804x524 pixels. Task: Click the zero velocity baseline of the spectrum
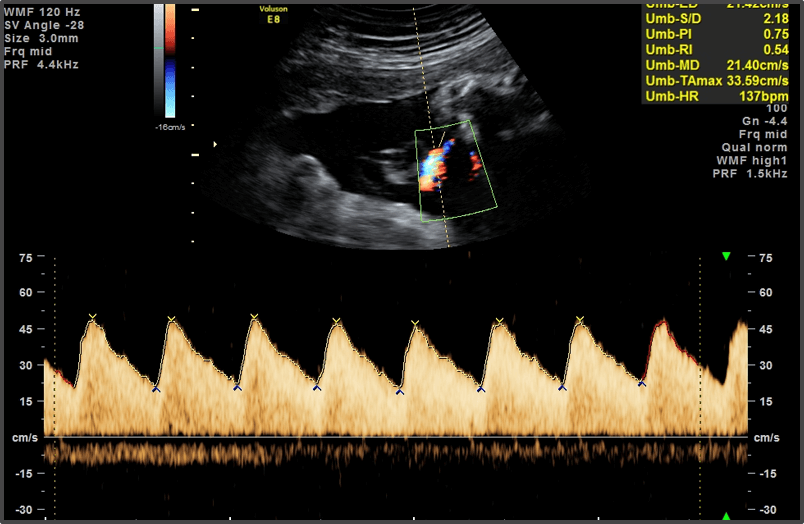pyautogui.click(x=396, y=437)
